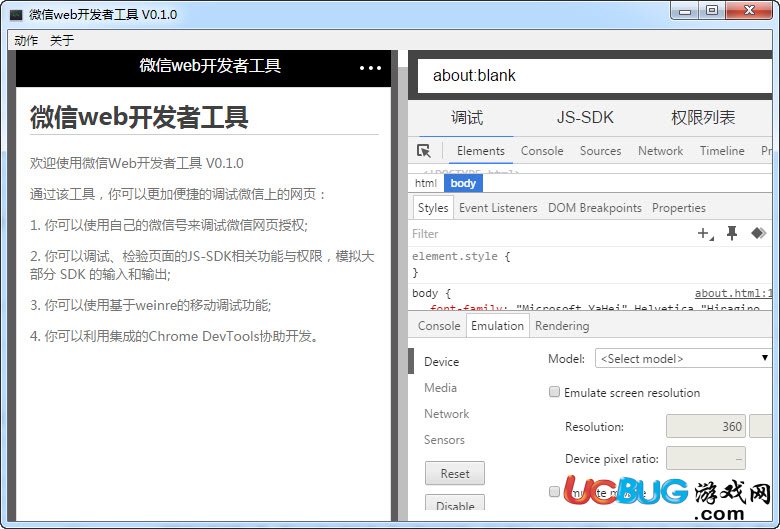The width and height of the screenshot is (780, 529).
Task: Select Device in emulation sidebar
Action: pyautogui.click(x=441, y=362)
